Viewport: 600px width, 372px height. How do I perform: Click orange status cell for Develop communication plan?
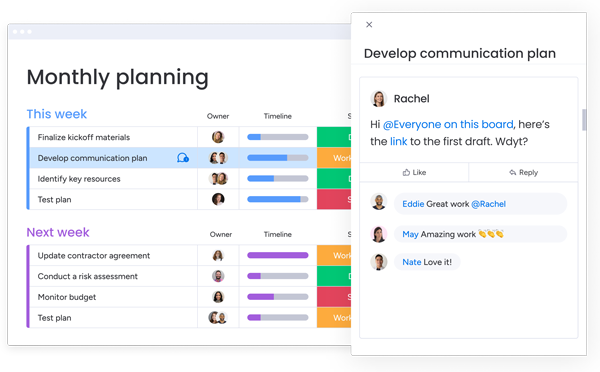[334, 158]
